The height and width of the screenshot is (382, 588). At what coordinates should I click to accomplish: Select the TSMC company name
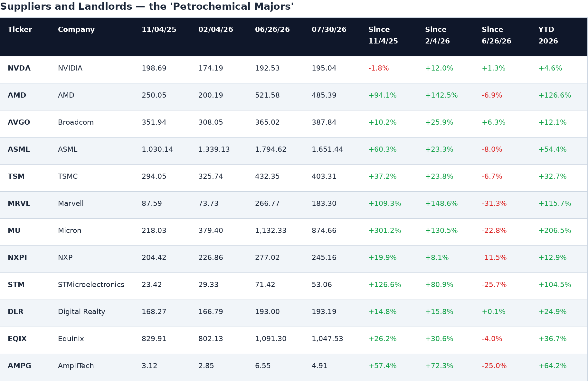[68, 177]
